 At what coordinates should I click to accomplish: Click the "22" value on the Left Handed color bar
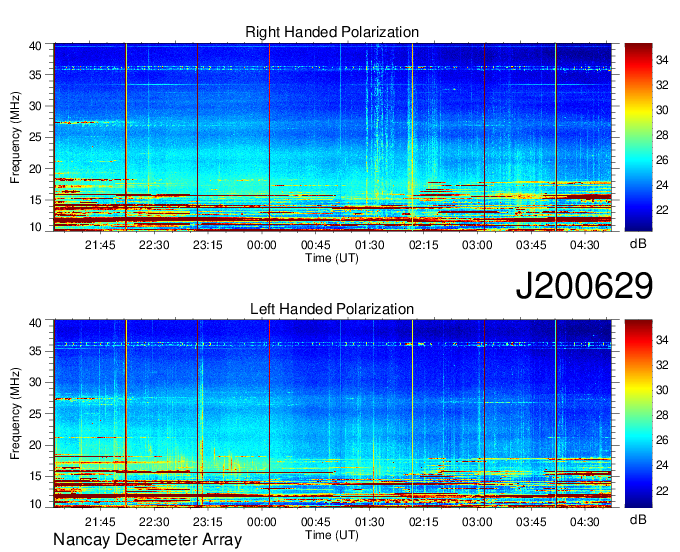click(x=662, y=491)
